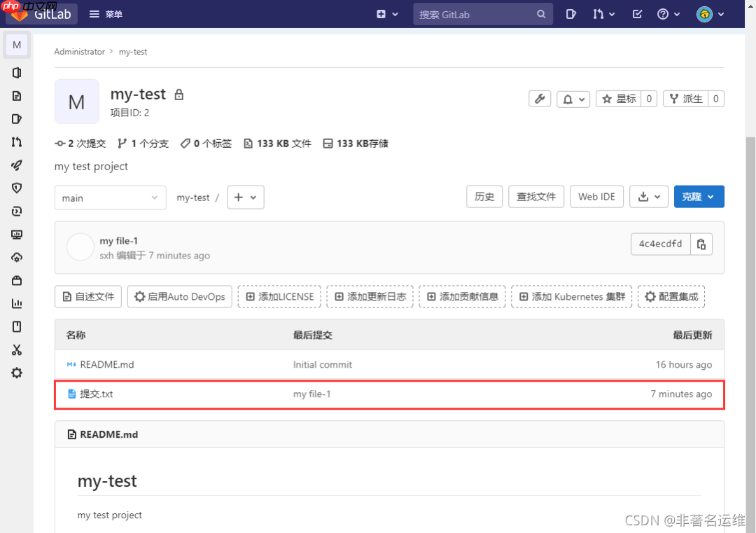
Task: Select the CI/CD rocket icon in sidebar
Action: click(16, 165)
